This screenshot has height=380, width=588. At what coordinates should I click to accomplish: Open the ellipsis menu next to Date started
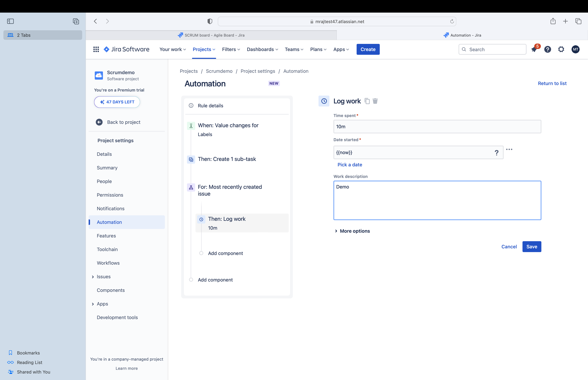tap(509, 149)
